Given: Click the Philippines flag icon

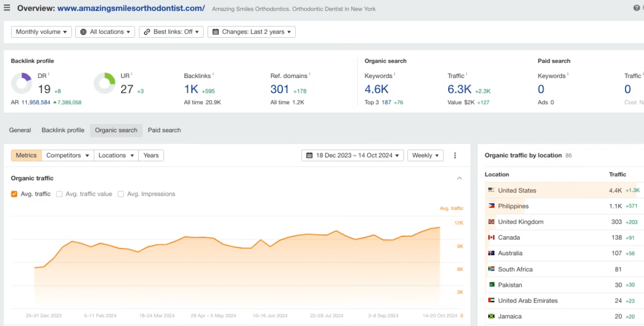Looking at the screenshot, I should [491, 206].
